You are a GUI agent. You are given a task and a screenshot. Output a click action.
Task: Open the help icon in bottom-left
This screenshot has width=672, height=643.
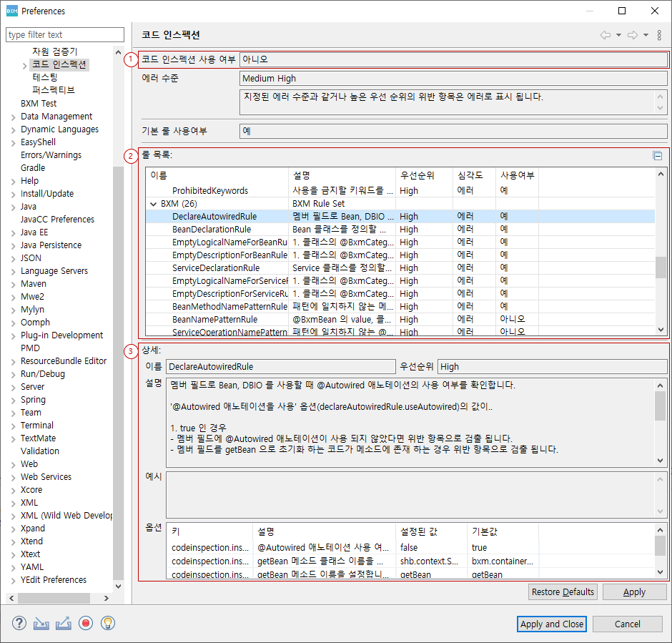click(x=19, y=623)
